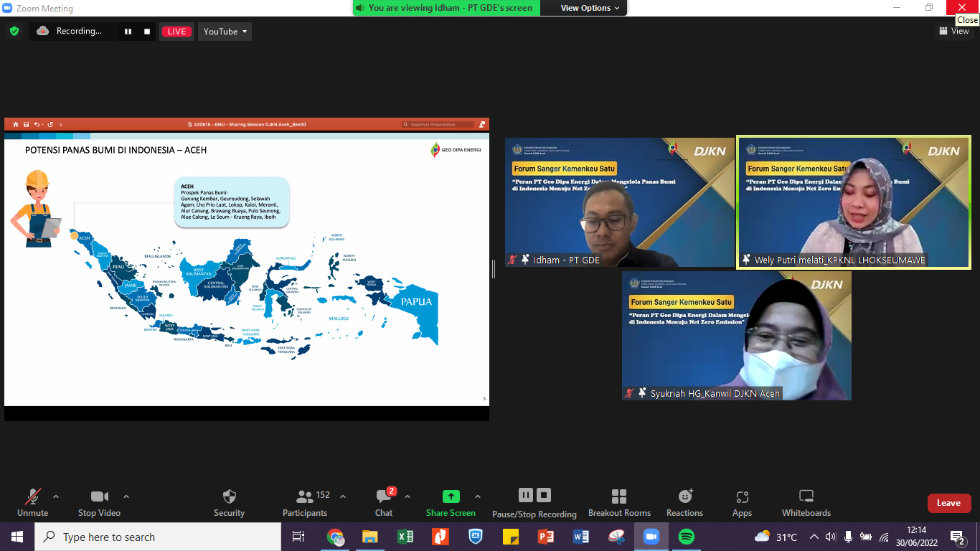
Task: Show hidden system tray icons
Action: (814, 537)
